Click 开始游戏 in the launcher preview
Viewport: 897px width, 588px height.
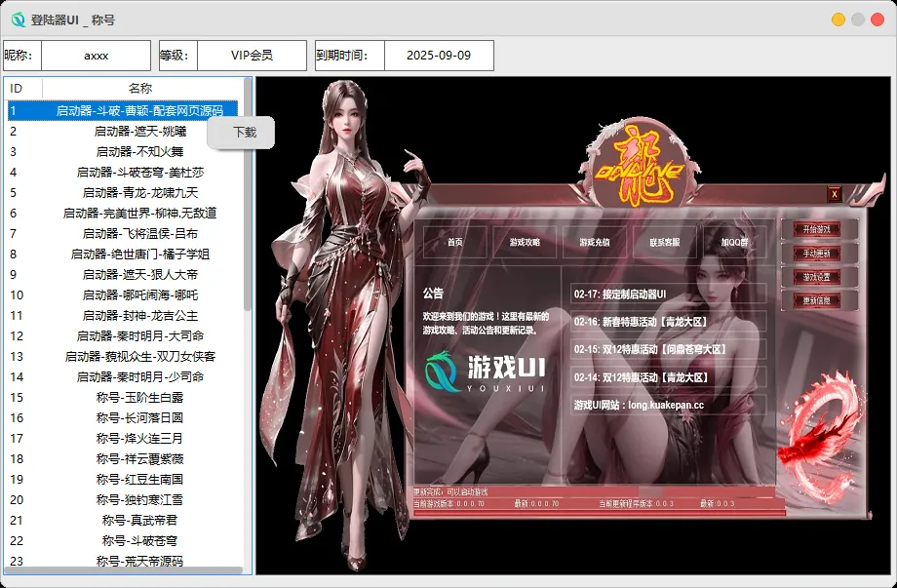pos(816,229)
